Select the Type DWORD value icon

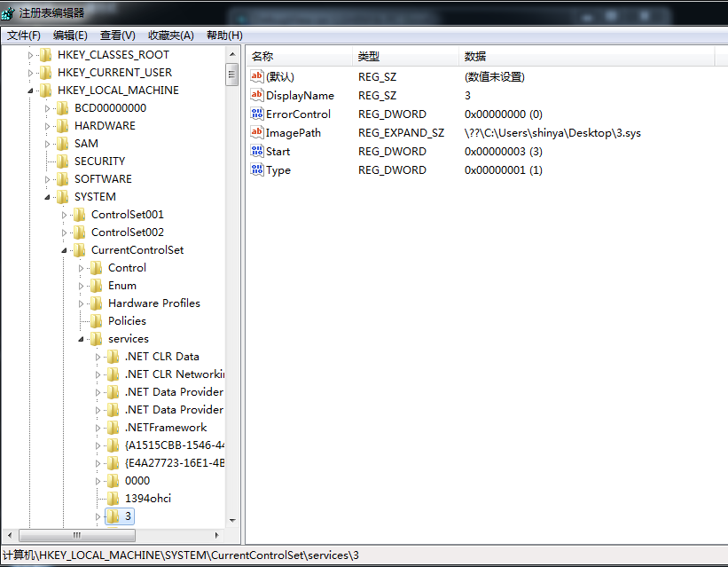point(257,170)
